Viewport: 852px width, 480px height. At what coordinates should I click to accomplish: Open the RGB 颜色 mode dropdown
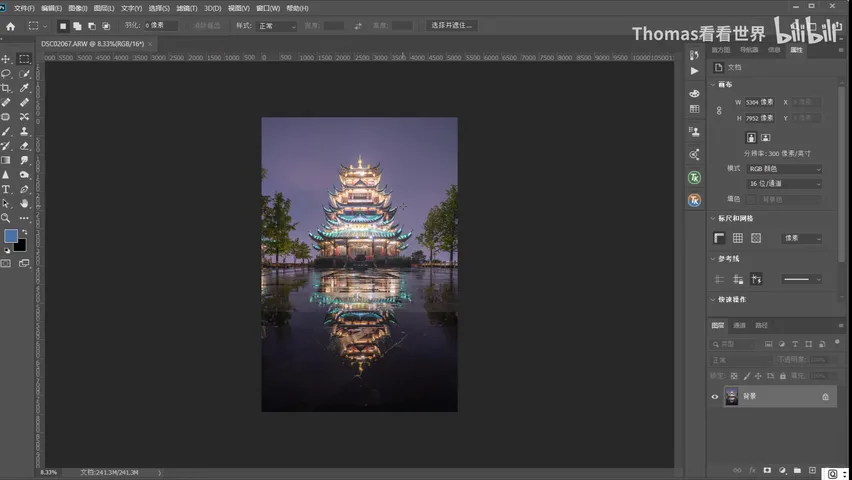point(784,169)
